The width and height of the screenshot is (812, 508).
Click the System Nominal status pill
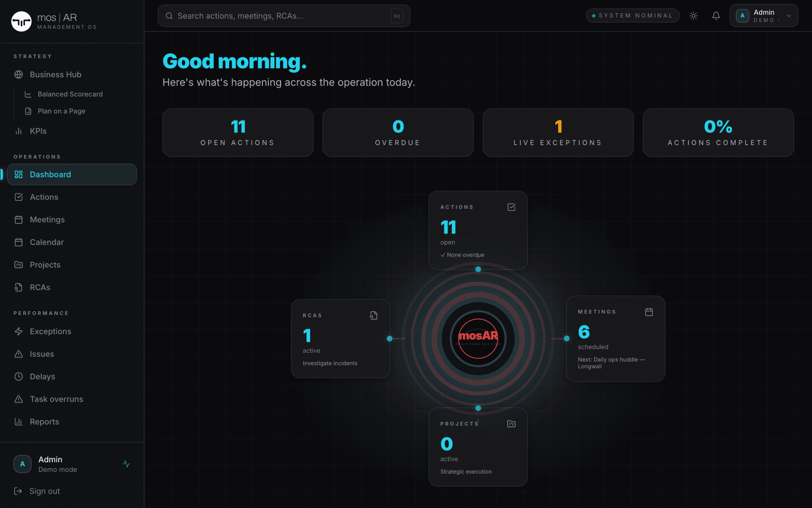point(633,16)
